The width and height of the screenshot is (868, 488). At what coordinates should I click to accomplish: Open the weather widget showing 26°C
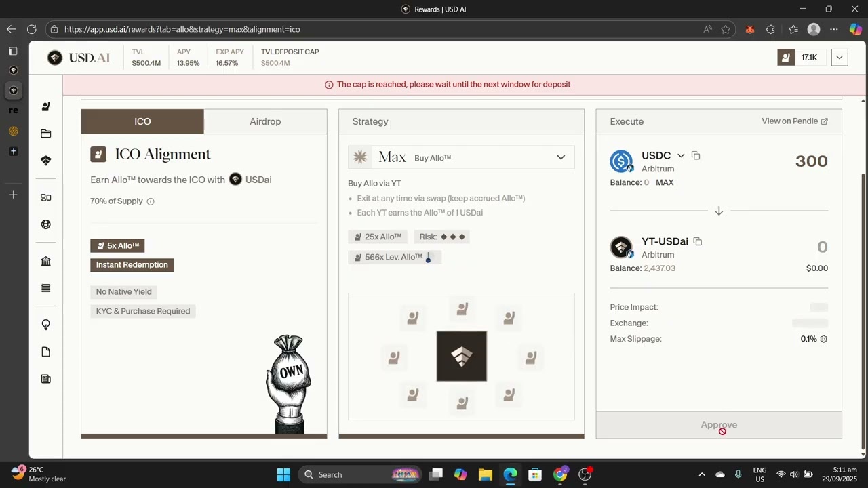pyautogui.click(x=39, y=474)
